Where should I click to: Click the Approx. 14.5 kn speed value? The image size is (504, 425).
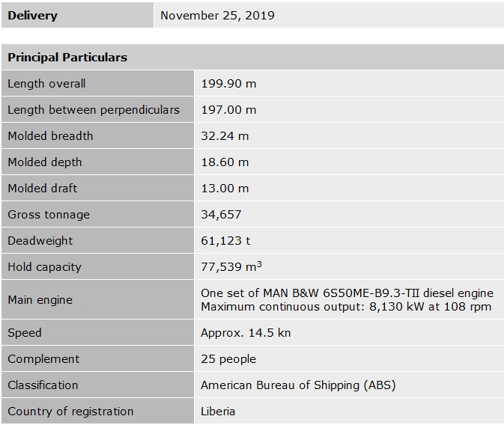246,333
